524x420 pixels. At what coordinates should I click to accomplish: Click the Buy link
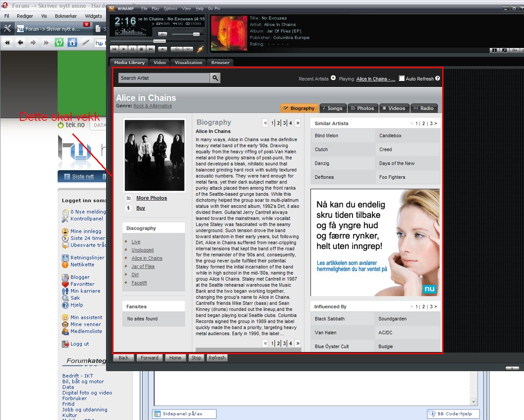click(141, 208)
